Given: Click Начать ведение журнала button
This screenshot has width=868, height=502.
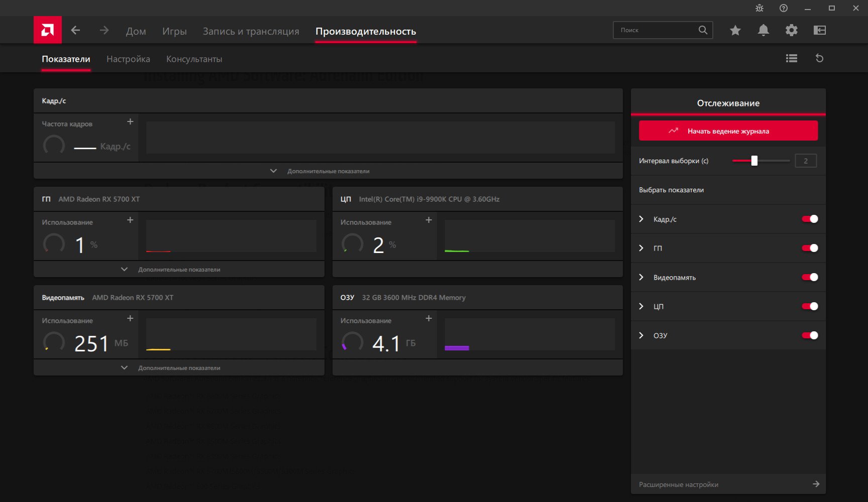Looking at the screenshot, I should [728, 131].
